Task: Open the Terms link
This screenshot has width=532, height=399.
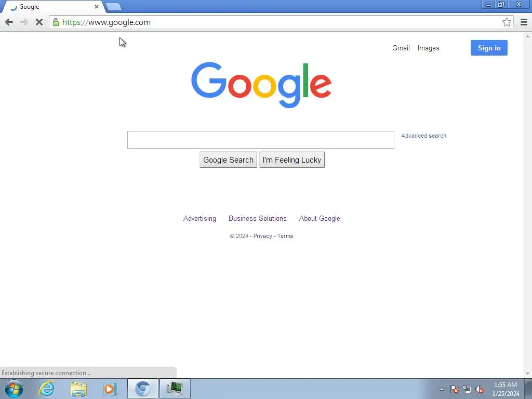Action: point(285,236)
